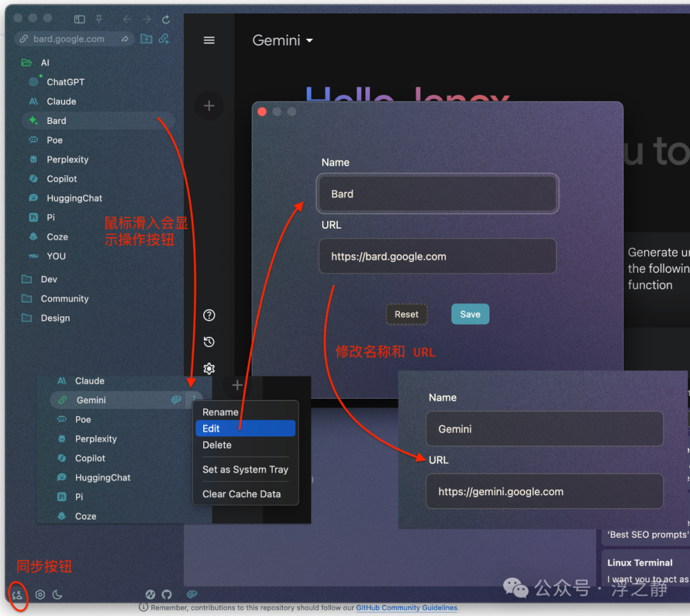This screenshot has width=690, height=616.
Task: Open the Gemini hamburger menu
Action: 209,40
